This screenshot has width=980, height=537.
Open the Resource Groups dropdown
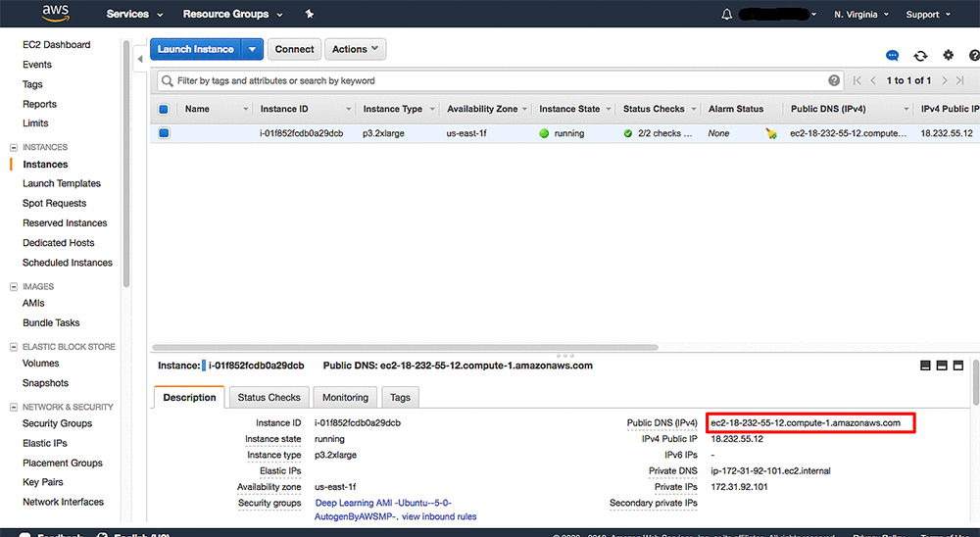[x=232, y=14]
